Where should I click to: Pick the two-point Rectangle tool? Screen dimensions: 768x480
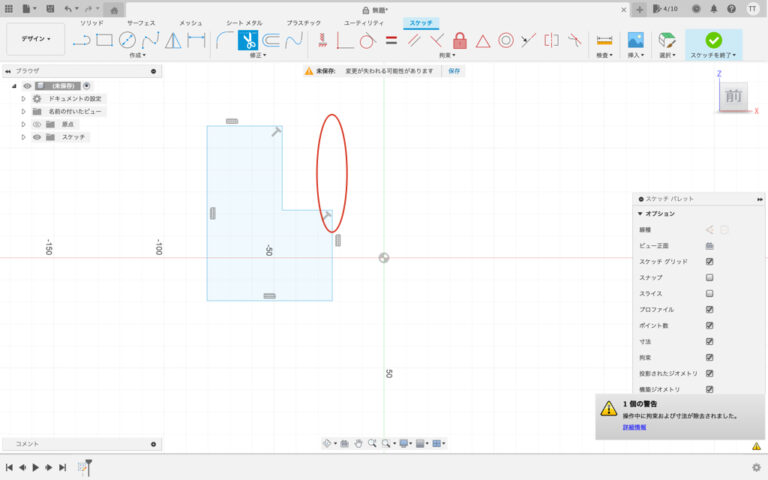(x=104, y=41)
